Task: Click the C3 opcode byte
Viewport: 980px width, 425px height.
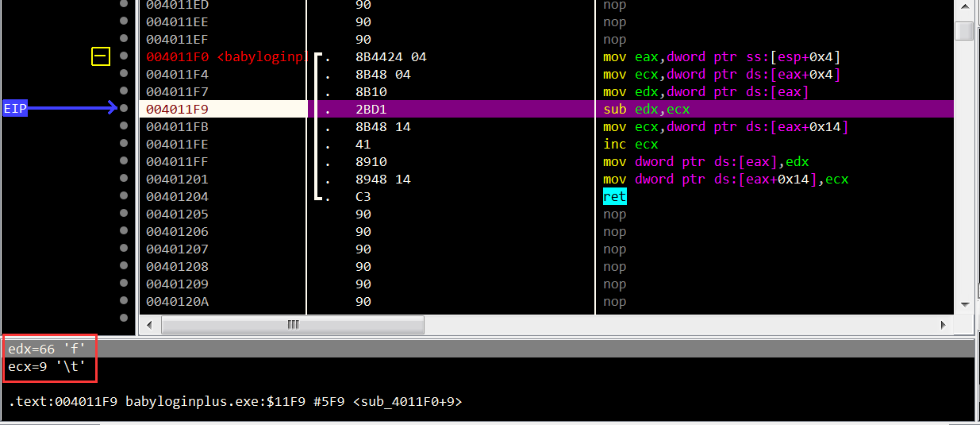Action: tap(363, 197)
